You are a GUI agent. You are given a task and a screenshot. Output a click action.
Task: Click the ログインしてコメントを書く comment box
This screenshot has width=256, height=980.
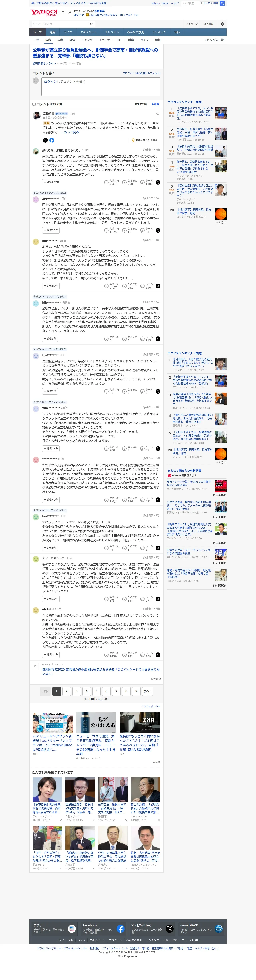101,86
